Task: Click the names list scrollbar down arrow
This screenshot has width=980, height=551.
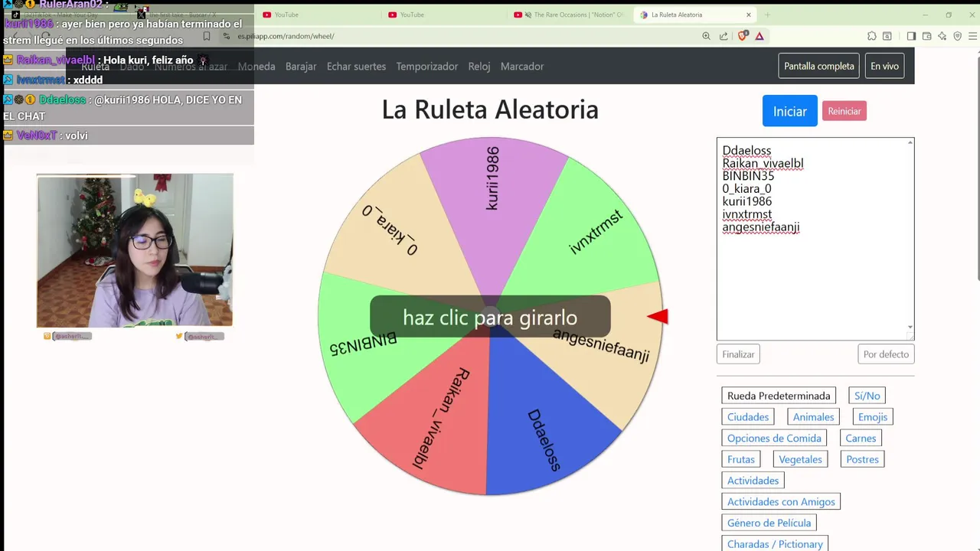Action: pyautogui.click(x=910, y=328)
